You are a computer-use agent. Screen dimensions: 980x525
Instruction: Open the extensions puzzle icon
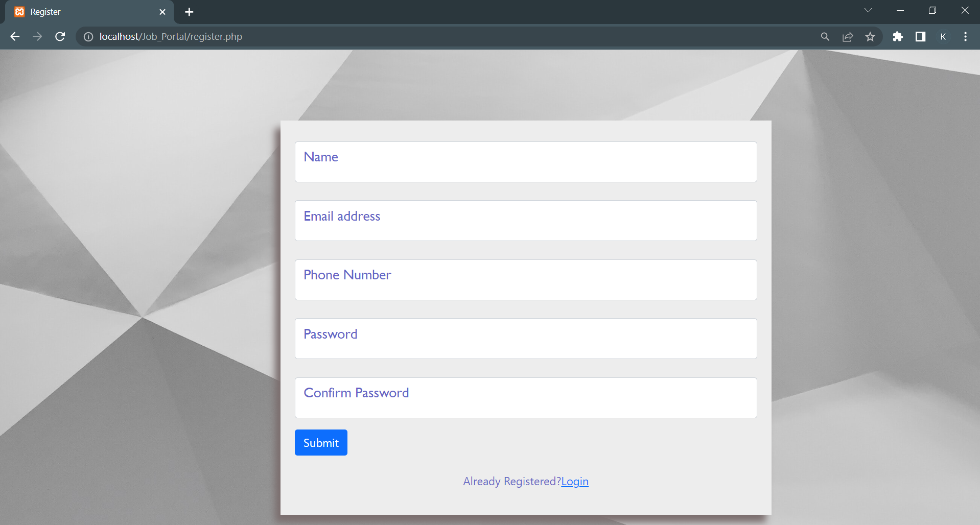[x=898, y=36]
